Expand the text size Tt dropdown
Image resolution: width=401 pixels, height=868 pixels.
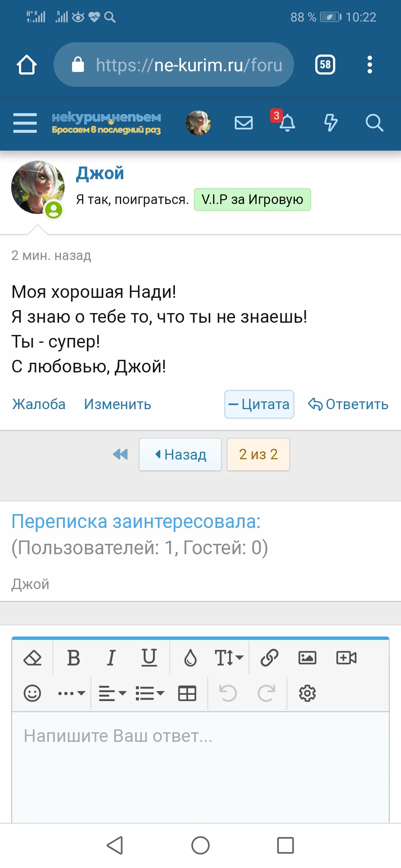pos(227,658)
